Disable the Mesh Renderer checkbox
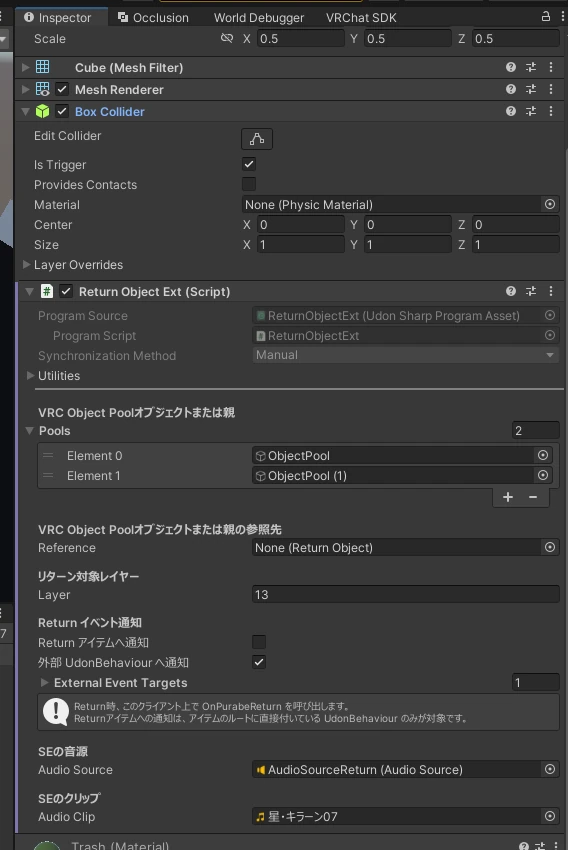This screenshot has height=850, width=568. [x=62, y=89]
